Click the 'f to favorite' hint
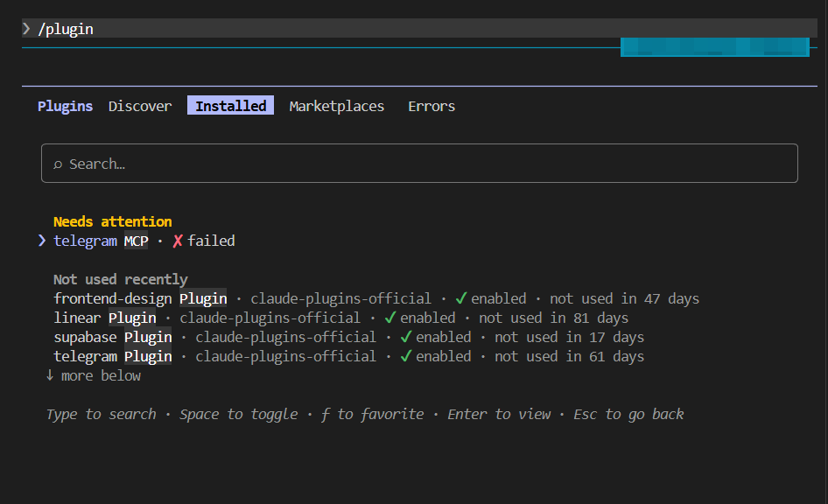Screen dimensions: 828x504 click(372, 414)
